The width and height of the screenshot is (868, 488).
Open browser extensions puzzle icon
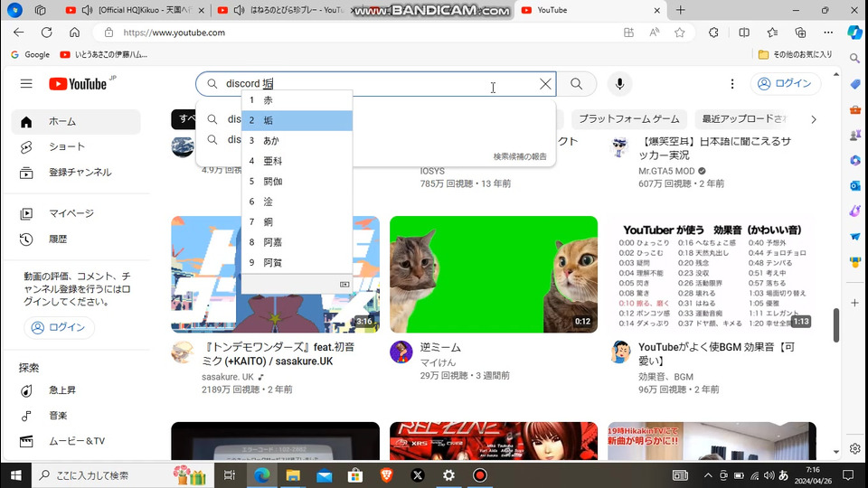(713, 33)
